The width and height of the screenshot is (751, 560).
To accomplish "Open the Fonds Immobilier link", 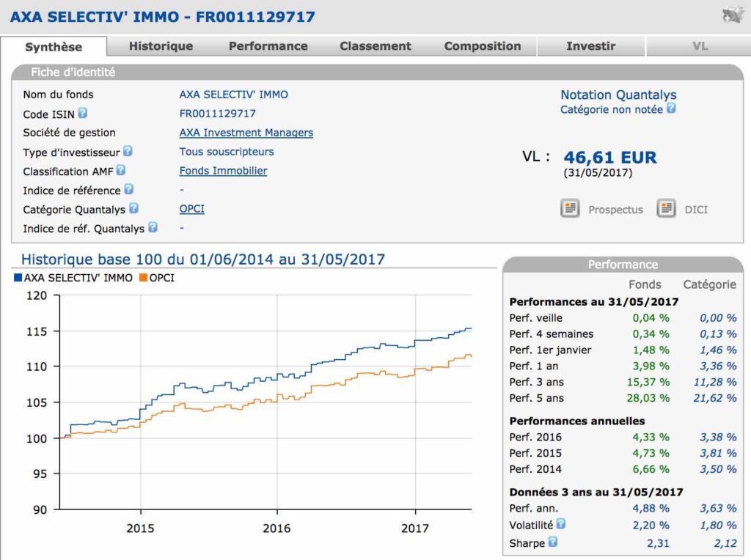I will [x=223, y=171].
